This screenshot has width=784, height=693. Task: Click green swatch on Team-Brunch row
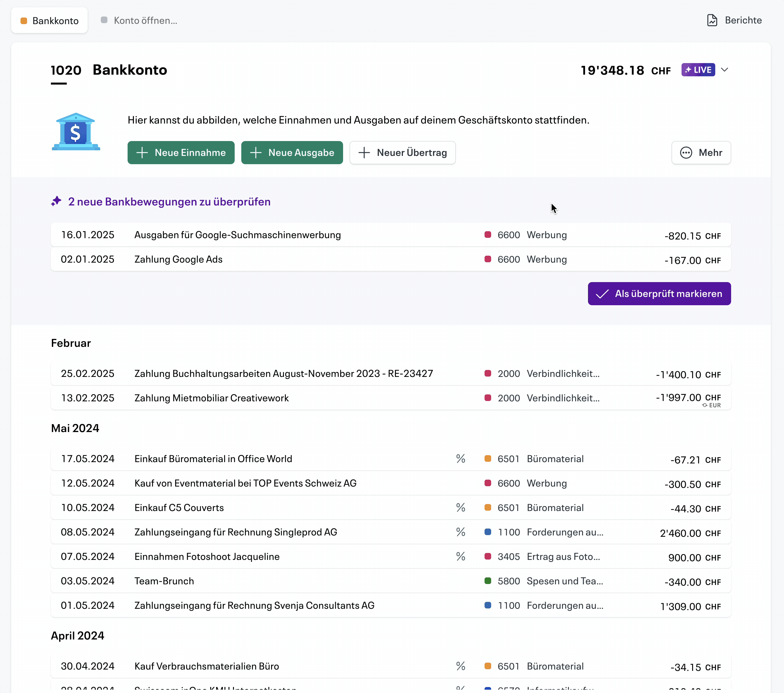[x=488, y=581]
